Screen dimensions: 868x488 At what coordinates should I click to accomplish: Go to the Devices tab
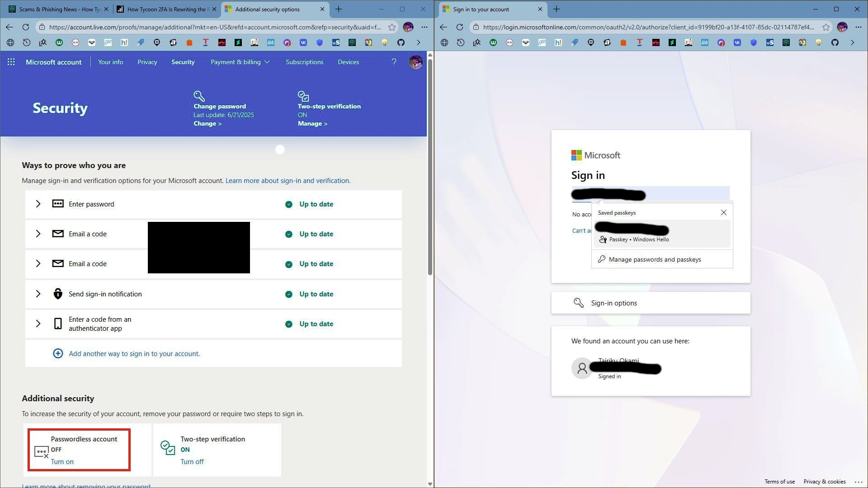[349, 62]
